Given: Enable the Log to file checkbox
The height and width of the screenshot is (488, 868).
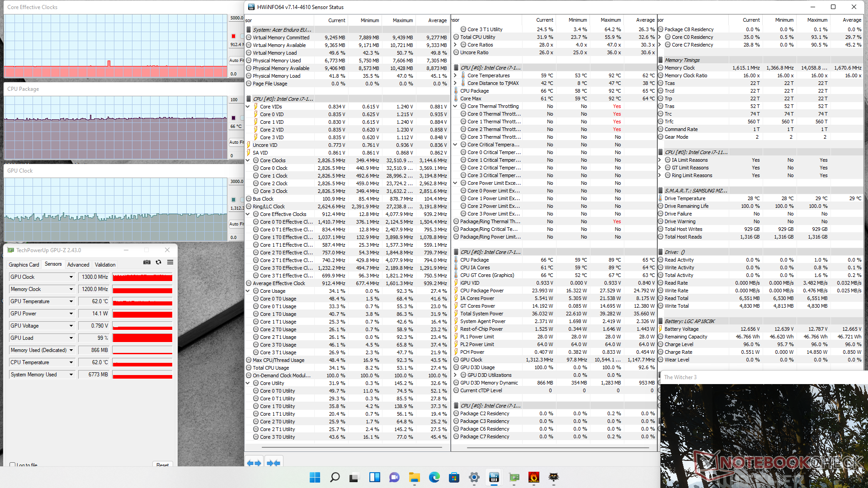Looking at the screenshot, I should [x=13, y=465].
